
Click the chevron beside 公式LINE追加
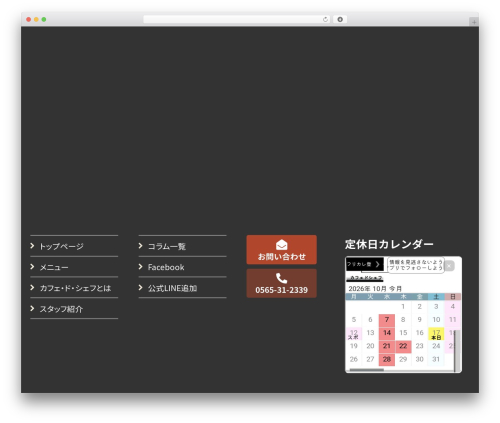coord(141,288)
